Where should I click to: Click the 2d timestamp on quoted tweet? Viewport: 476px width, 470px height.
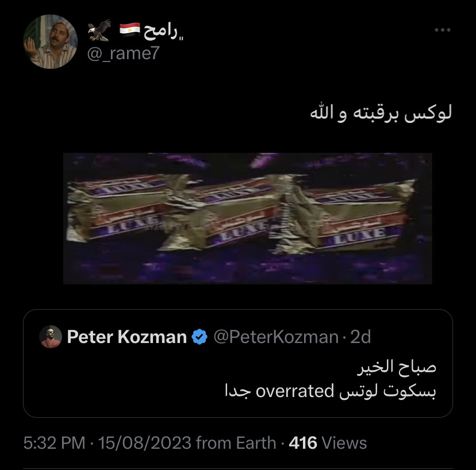point(360,337)
